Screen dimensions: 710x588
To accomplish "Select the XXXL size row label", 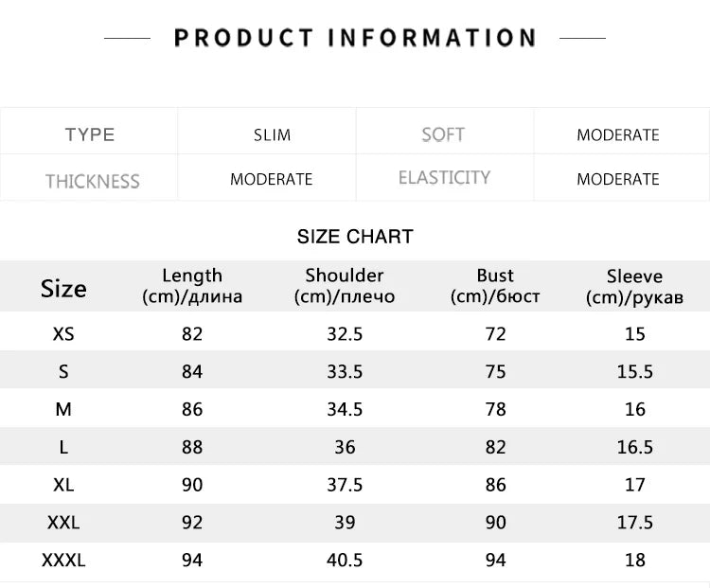I will click(63, 561).
